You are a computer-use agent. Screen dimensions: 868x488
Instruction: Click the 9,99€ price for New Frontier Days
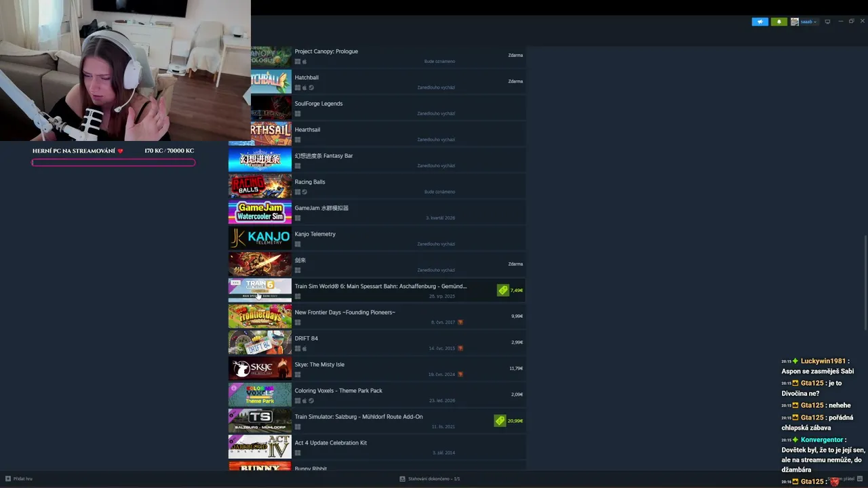pyautogui.click(x=517, y=316)
